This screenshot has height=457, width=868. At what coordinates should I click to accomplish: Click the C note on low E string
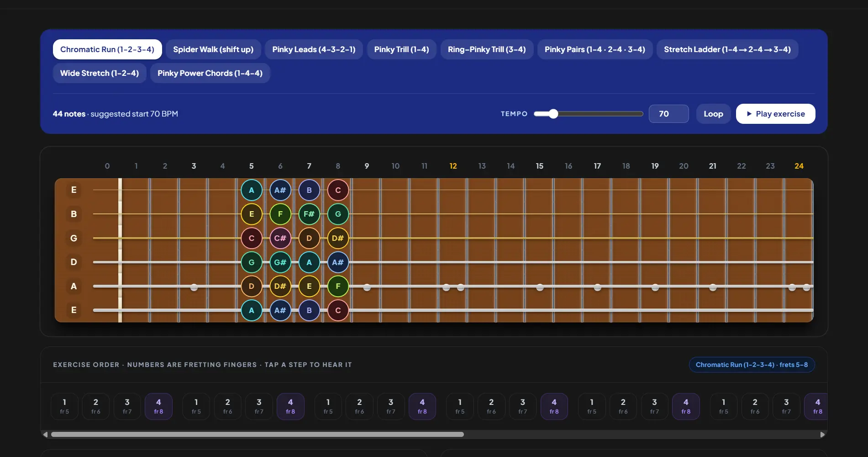click(338, 310)
